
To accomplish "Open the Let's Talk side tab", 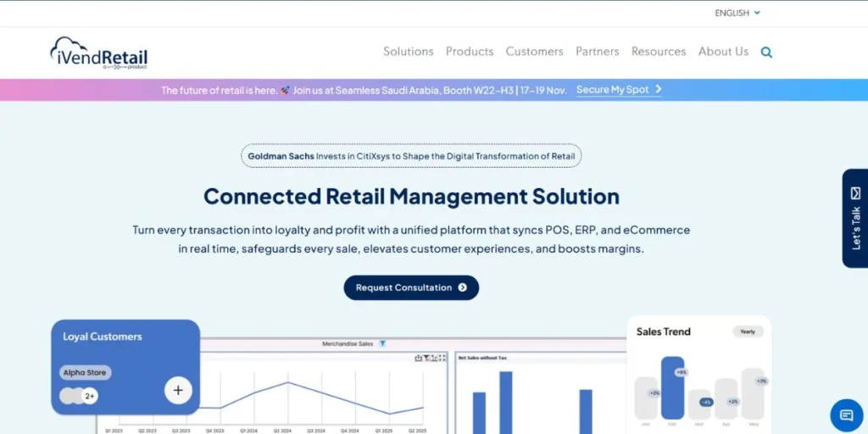I will [x=855, y=218].
